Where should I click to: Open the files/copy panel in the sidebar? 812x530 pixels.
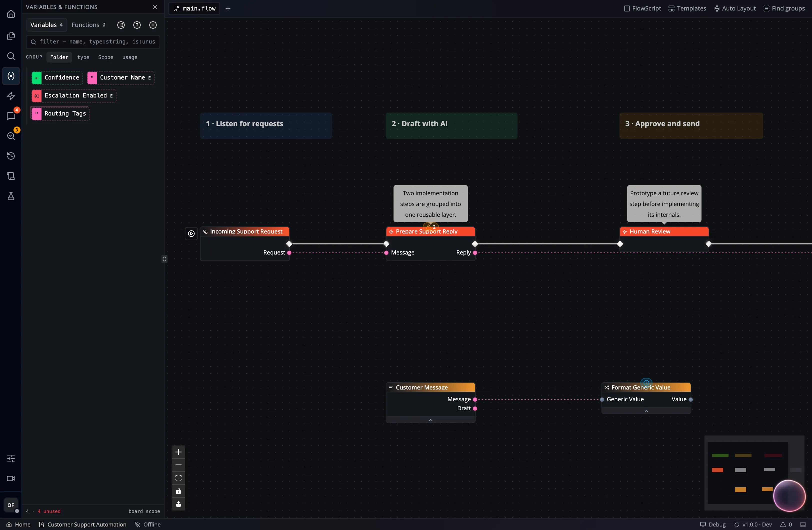click(x=11, y=36)
